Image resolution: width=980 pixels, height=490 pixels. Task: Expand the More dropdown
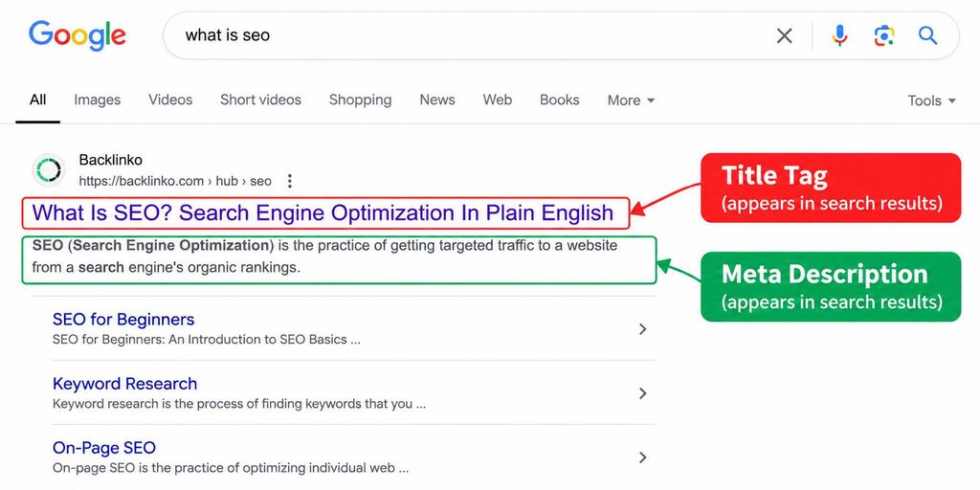tap(631, 100)
